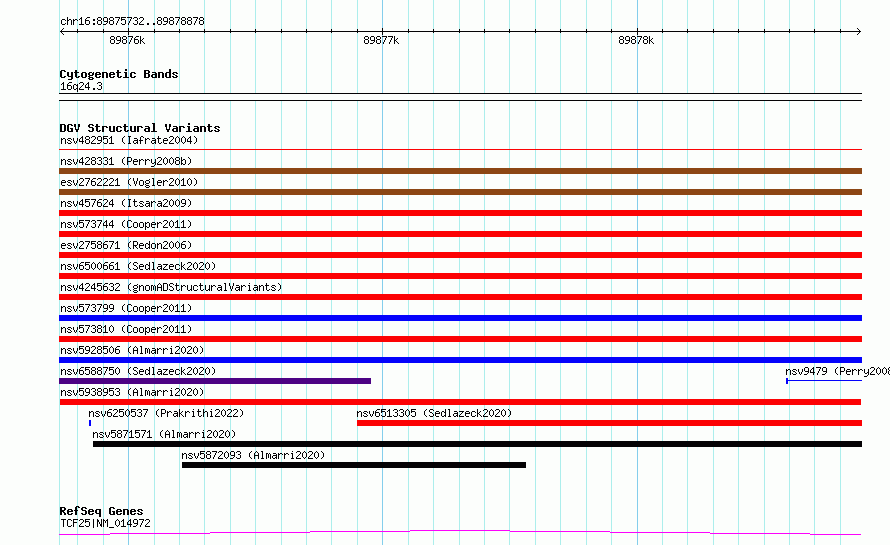Click the 16q24.3 cytogenetic band outline
This screenshot has width=890, height=545.
click(x=460, y=97)
